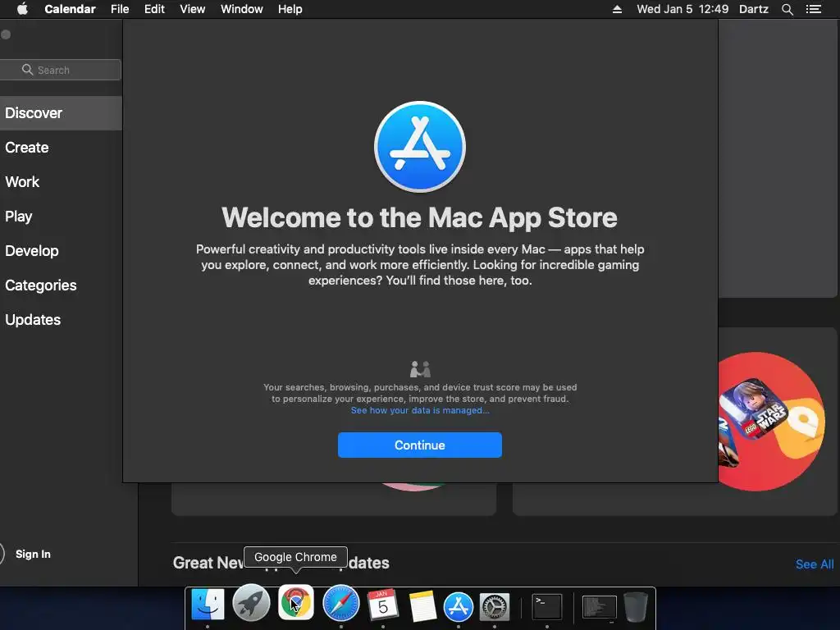Open See how your data is managed link
840x630 pixels.
[420, 410]
